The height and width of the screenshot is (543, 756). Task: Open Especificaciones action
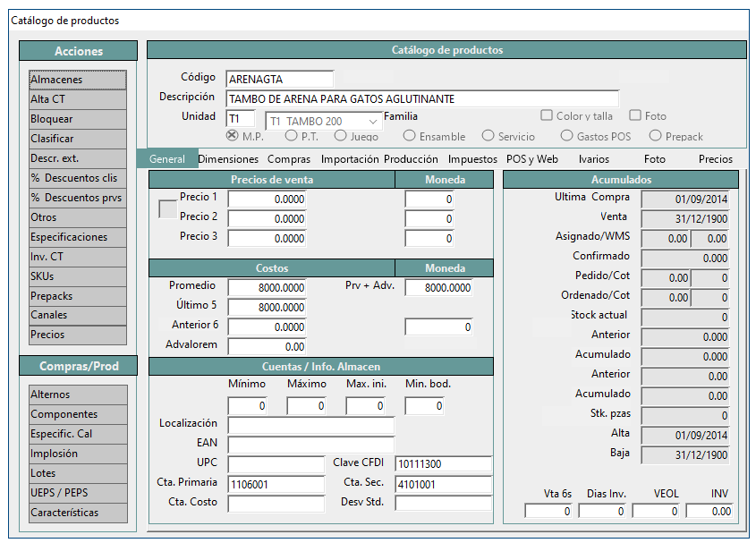[x=78, y=237]
